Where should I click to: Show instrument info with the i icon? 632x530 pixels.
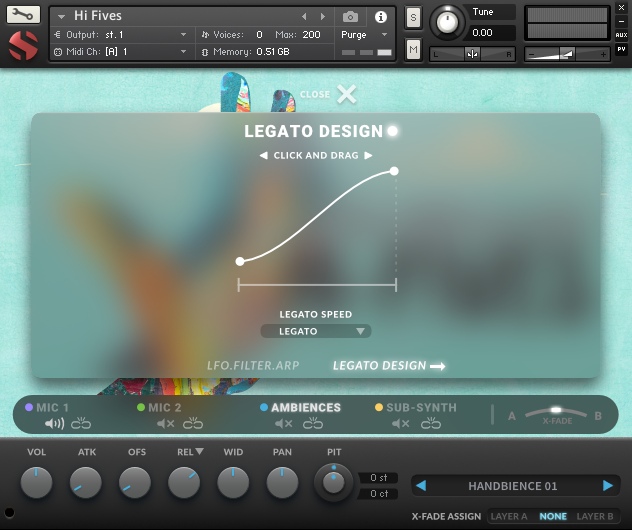point(380,17)
